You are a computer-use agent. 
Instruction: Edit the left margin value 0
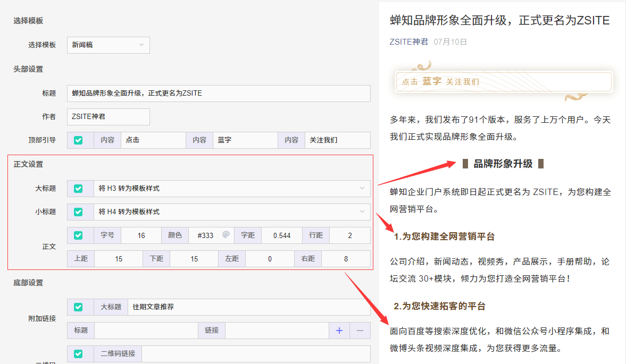[270, 259]
